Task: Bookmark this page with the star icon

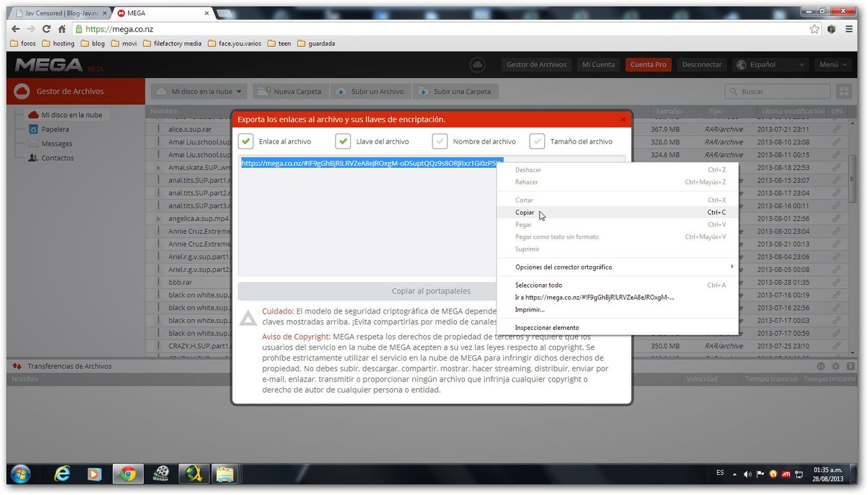Action: 815,29
